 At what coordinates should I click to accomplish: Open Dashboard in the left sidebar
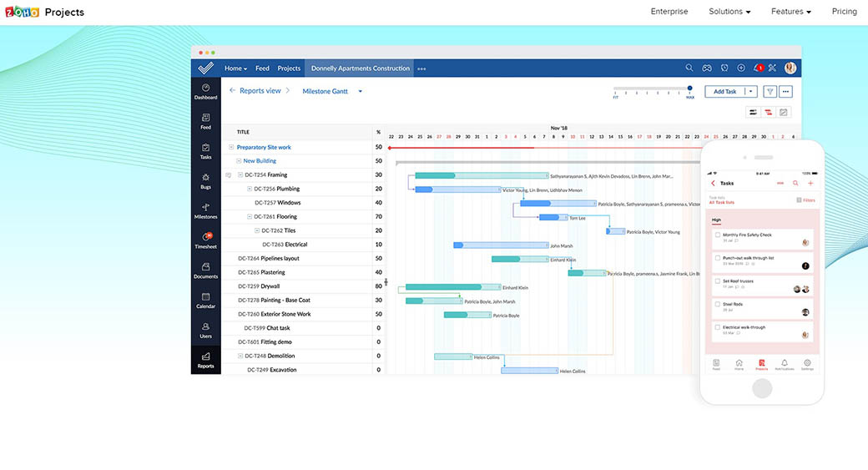[x=205, y=91]
